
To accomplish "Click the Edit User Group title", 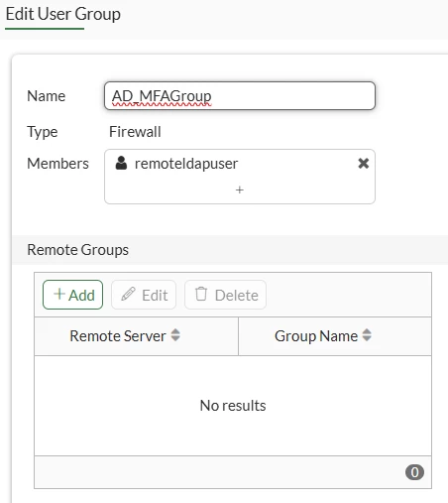I will coord(63,14).
